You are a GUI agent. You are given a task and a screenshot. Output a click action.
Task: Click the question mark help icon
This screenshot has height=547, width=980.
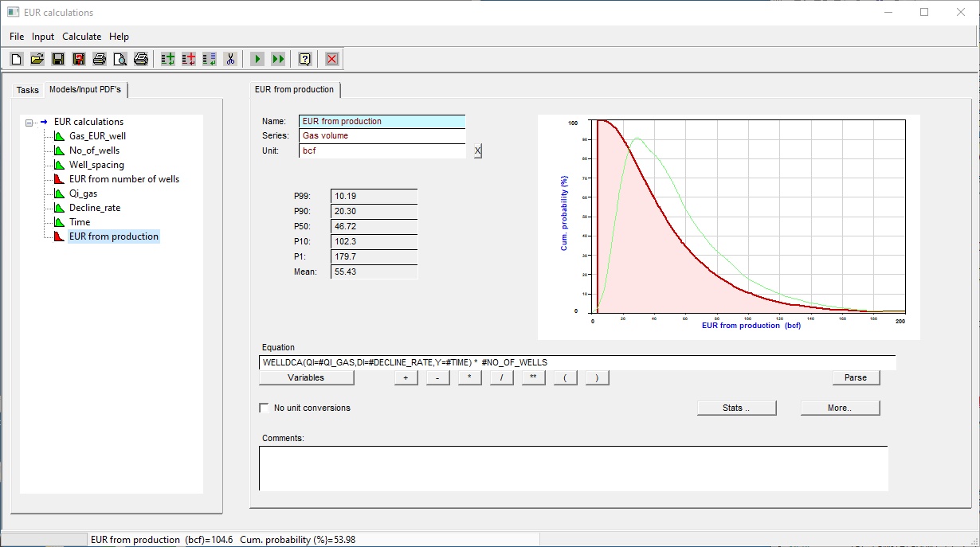click(304, 59)
